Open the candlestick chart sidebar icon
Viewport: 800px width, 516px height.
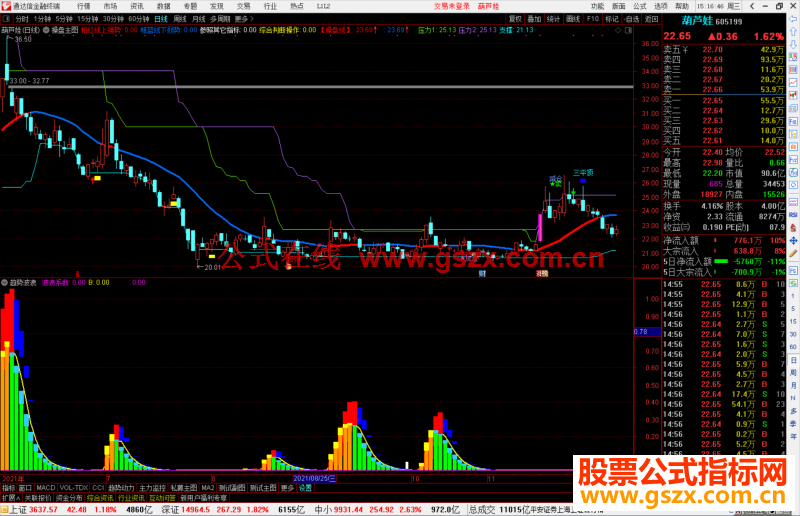click(x=793, y=95)
